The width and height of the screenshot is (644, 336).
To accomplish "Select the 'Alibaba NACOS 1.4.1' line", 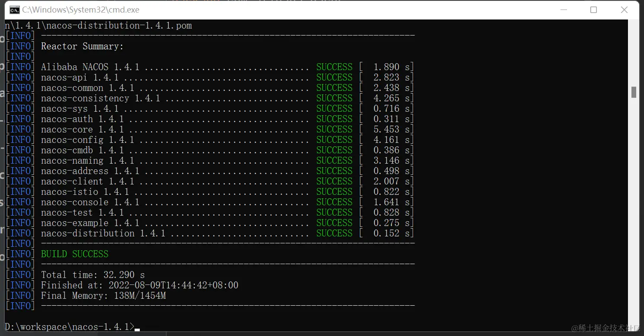I will pos(90,67).
